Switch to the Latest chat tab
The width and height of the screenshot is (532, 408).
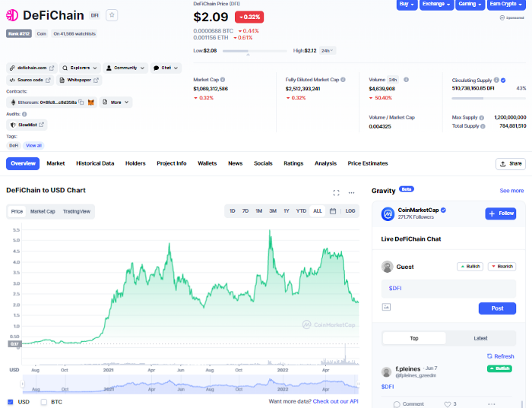(x=480, y=338)
